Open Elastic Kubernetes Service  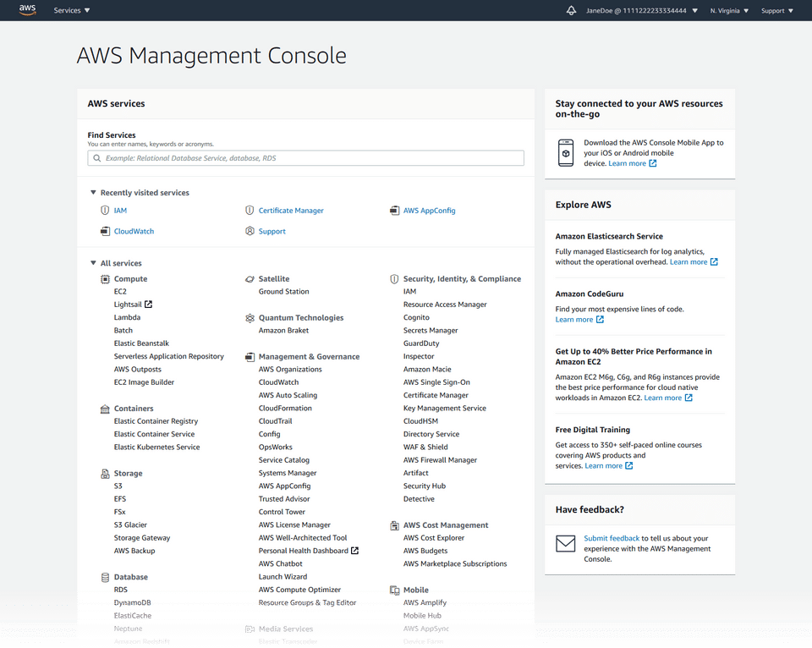click(156, 447)
